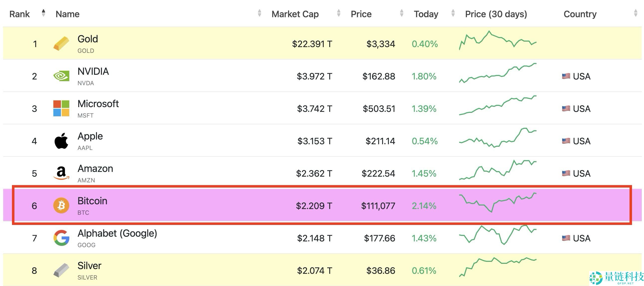Click the Google G logo icon
The width and height of the screenshot is (644, 286).
point(61,238)
